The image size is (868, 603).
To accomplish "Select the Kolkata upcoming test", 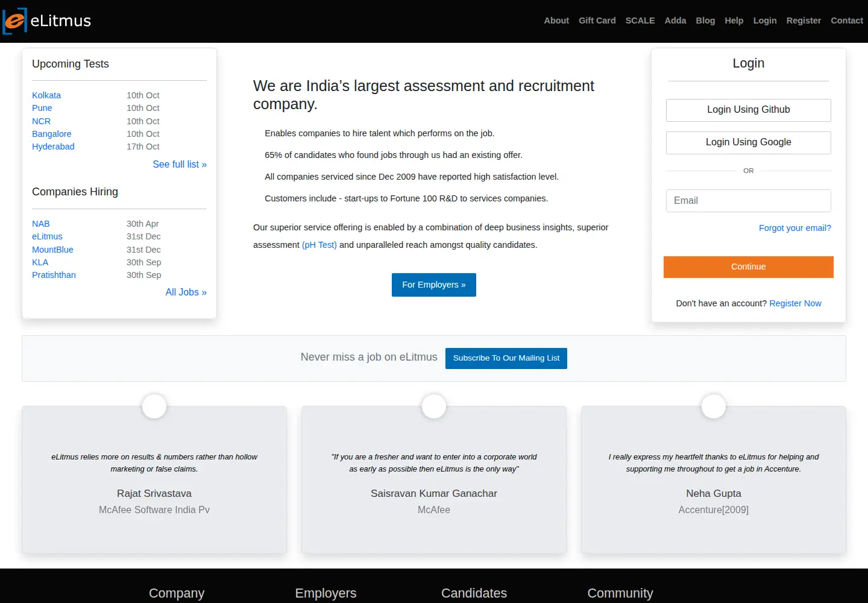I will tap(46, 95).
